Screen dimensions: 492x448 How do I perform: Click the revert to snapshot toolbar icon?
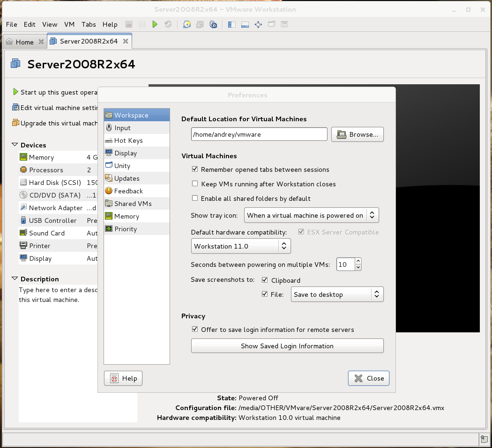pos(200,24)
